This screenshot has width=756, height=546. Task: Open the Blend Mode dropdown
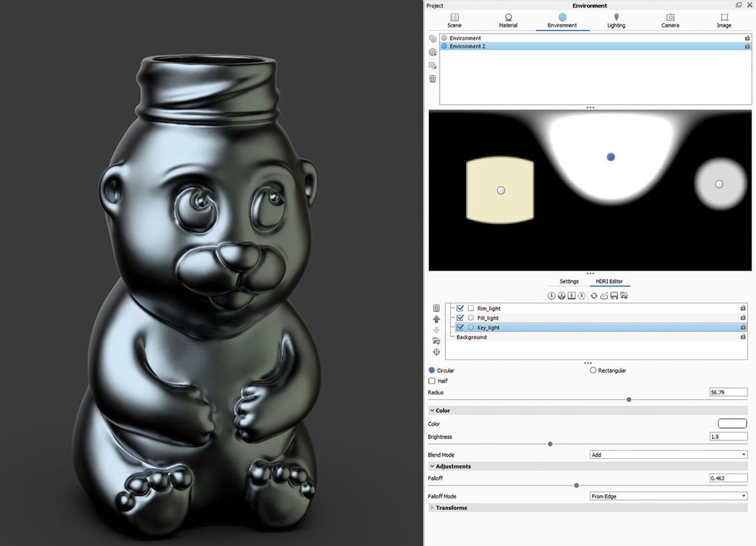pos(668,455)
